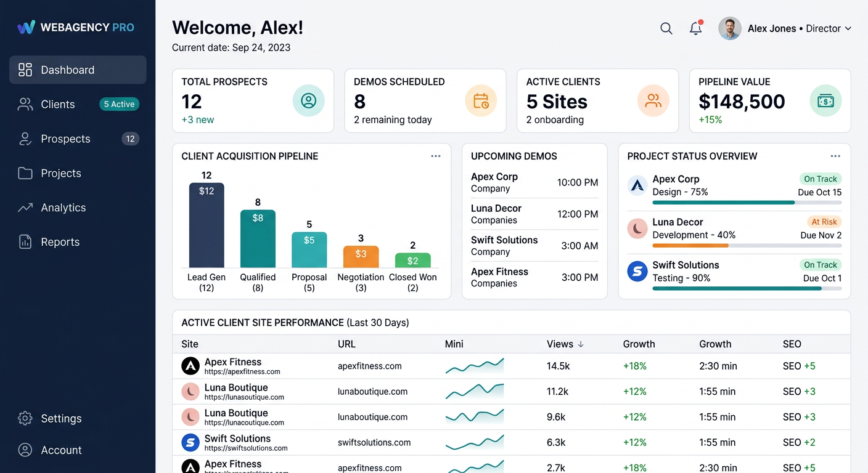
Task: Go to Dashboard in sidebar
Action: tap(78, 70)
